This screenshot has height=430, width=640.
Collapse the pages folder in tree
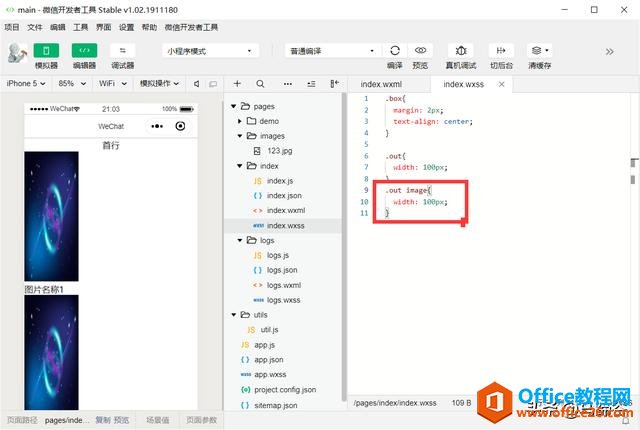coord(235,106)
